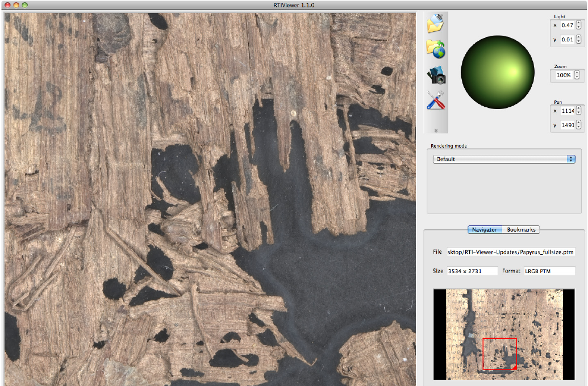Viewport: 588px width, 386px height.
Task: Open the Rendering mode dropdown
Action: [x=504, y=160]
